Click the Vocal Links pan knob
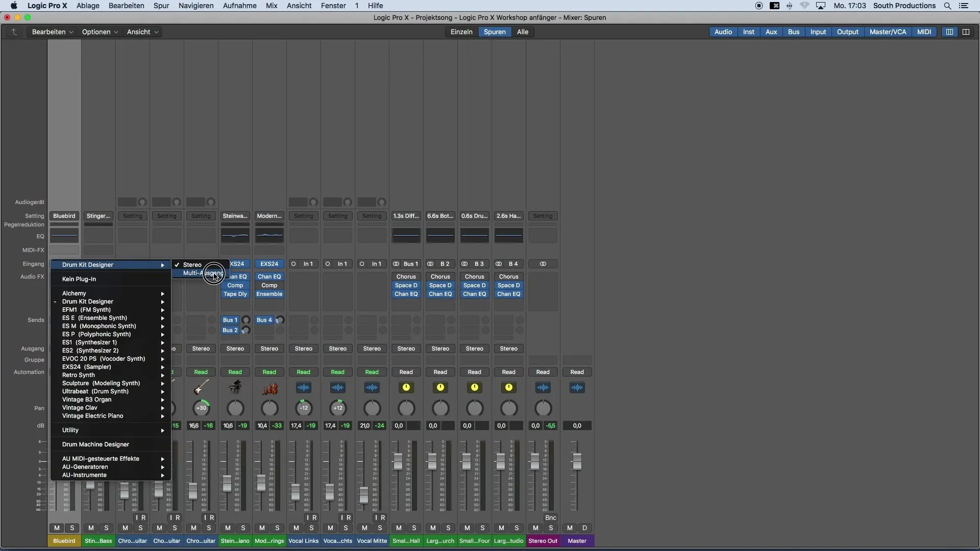Viewport: 980px width, 551px height. (304, 408)
